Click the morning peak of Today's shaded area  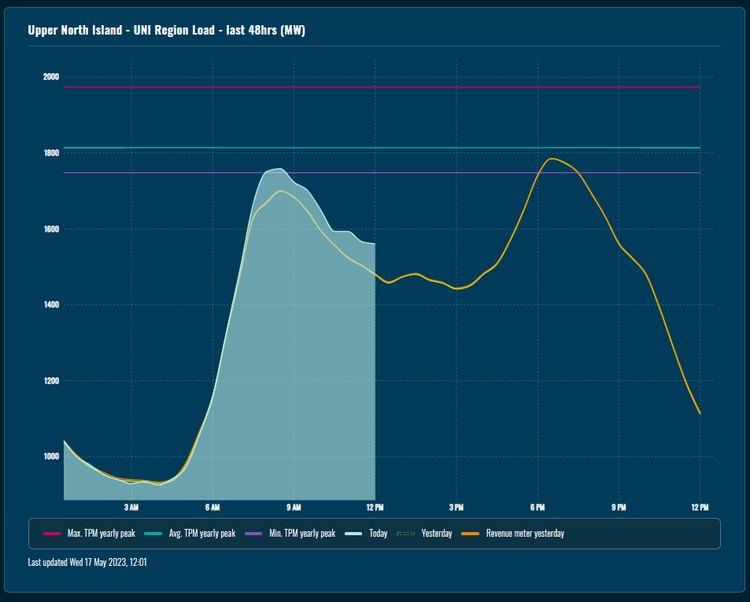[x=276, y=169]
